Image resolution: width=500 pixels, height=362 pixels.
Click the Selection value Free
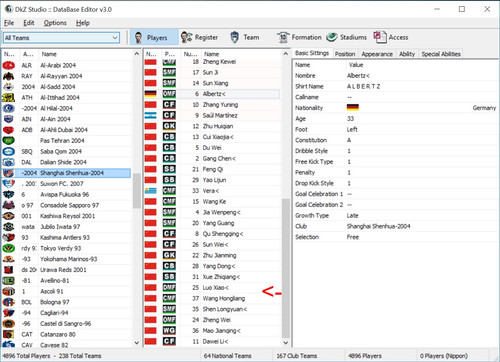coord(353,237)
